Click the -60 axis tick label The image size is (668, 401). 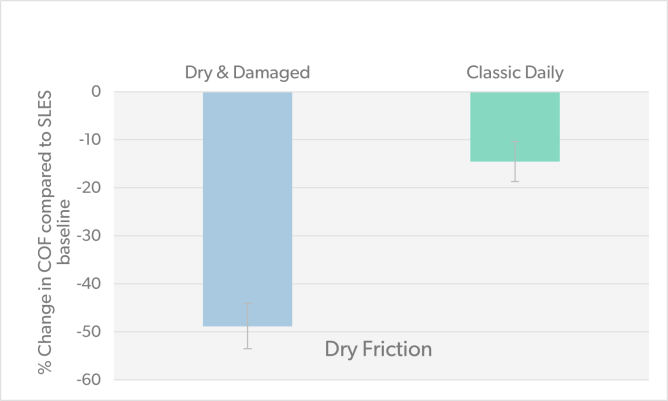pyautogui.click(x=89, y=380)
